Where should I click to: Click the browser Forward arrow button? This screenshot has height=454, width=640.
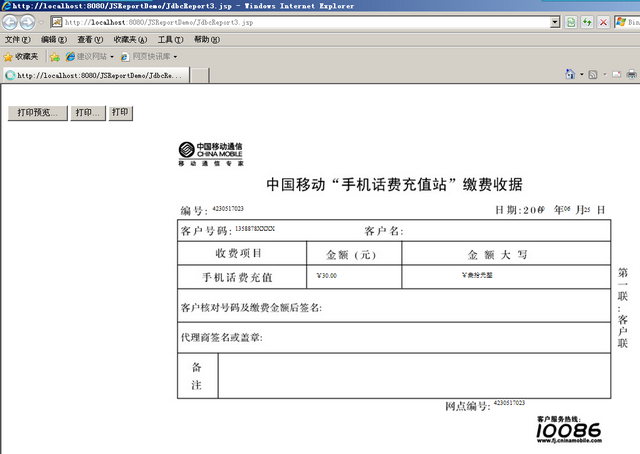click(x=27, y=22)
